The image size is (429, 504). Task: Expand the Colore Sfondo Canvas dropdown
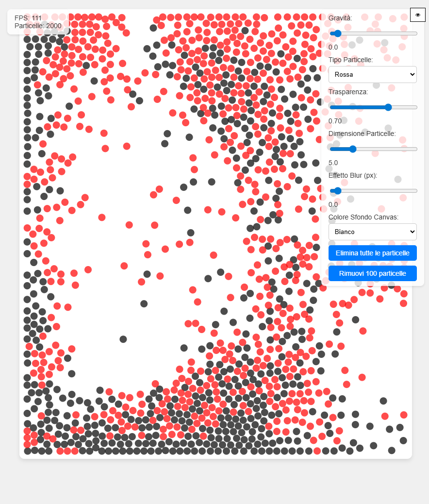point(372,232)
